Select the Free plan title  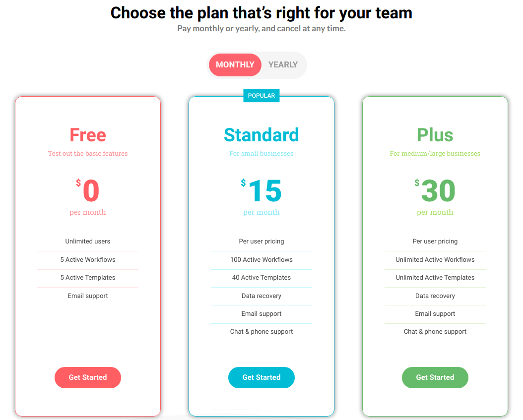pos(87,134)
